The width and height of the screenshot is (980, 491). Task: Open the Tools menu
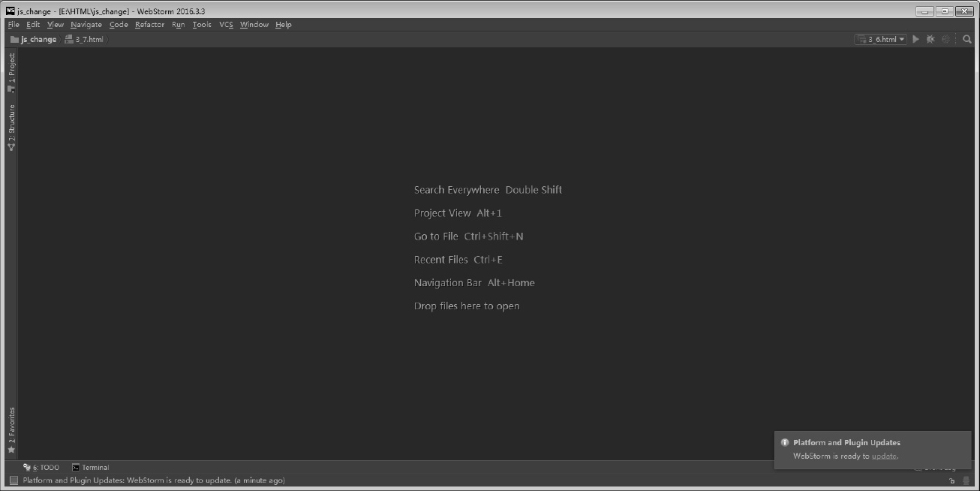click(202, 25)
